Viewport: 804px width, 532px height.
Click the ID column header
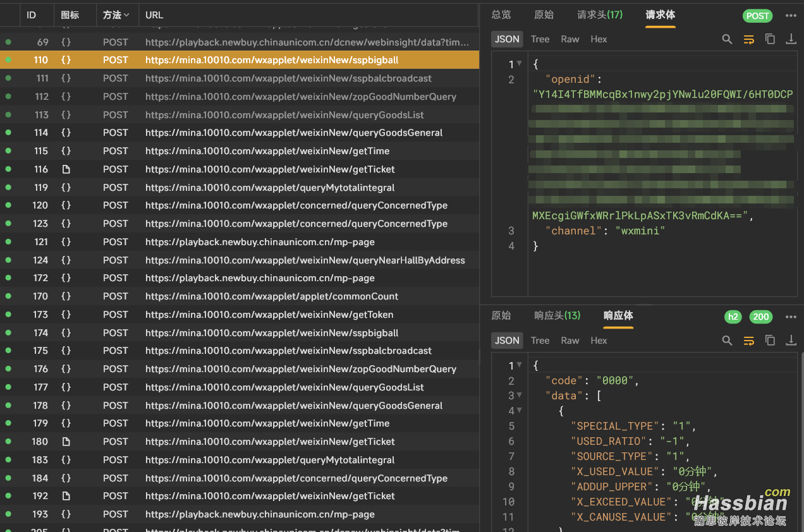(32, 15)
